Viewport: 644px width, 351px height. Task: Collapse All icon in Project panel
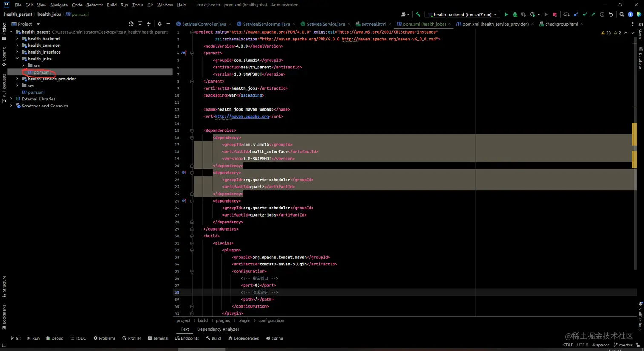tap(149, 24)
